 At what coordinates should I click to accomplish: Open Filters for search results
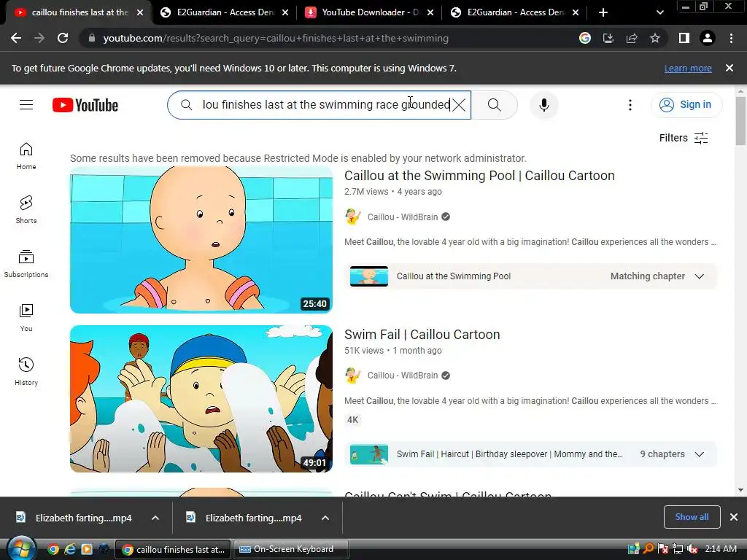click(x=684, y=138)
